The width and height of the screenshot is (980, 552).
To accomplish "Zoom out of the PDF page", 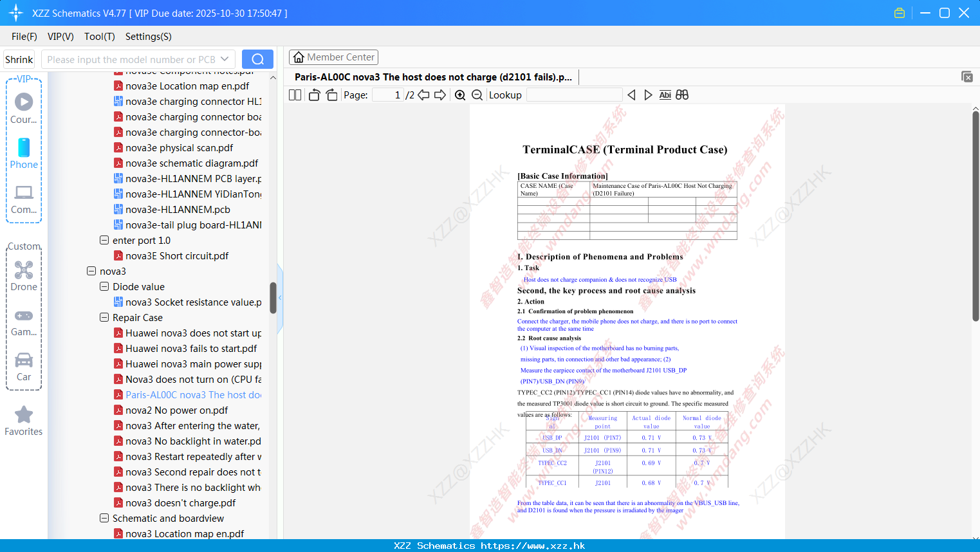I will pos(477,95).
